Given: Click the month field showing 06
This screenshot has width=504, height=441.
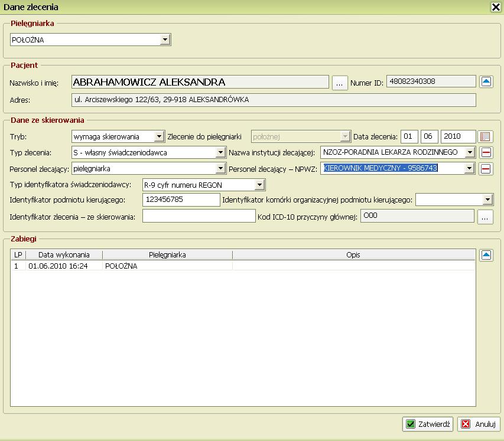Looking at the screenshot, I should 429,136.
